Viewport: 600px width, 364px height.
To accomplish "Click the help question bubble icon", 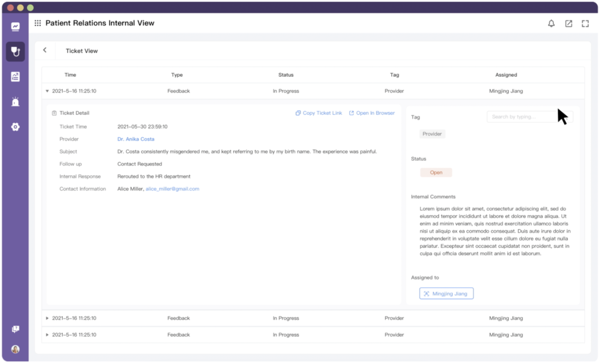I will click(x=15, y=329).
